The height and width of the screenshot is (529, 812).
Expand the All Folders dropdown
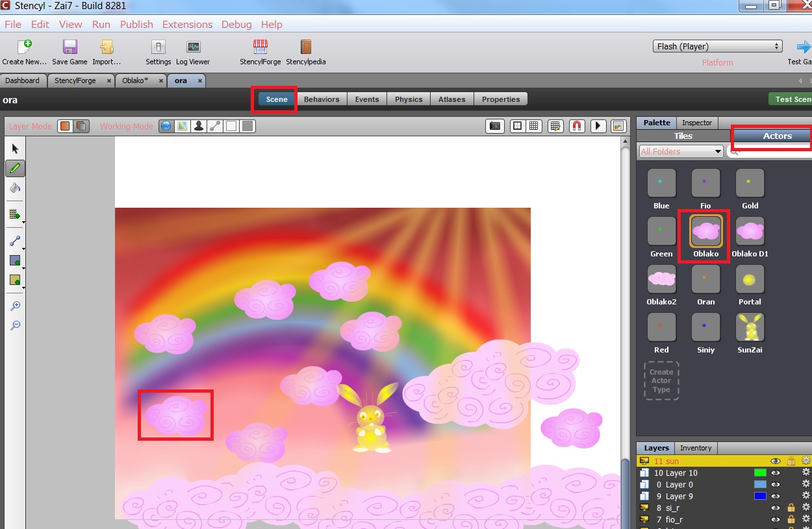pos(681,151)
